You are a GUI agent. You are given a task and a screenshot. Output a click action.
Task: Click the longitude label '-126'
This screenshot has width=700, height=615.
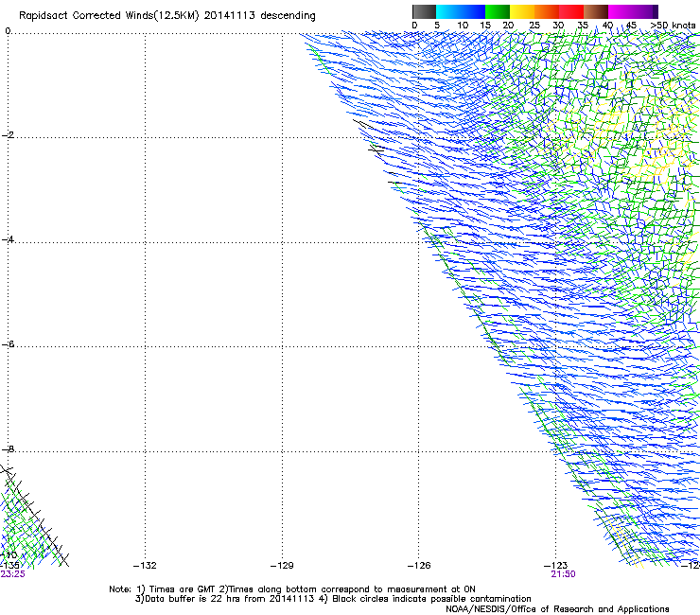pos(419,566)
